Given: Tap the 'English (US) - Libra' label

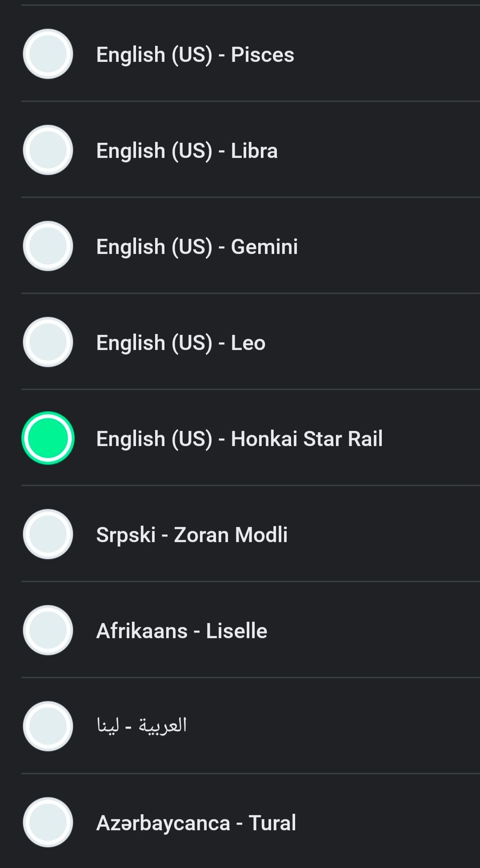Looking at the screenshot, I should coord(187,151).
